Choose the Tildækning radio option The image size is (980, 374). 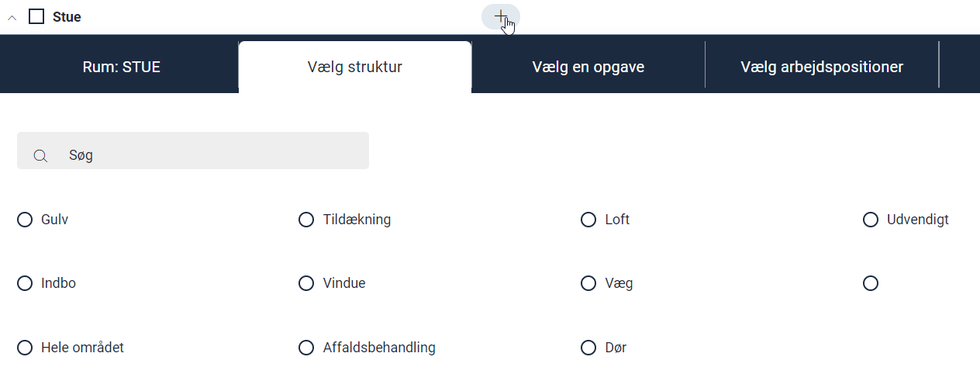306,220
